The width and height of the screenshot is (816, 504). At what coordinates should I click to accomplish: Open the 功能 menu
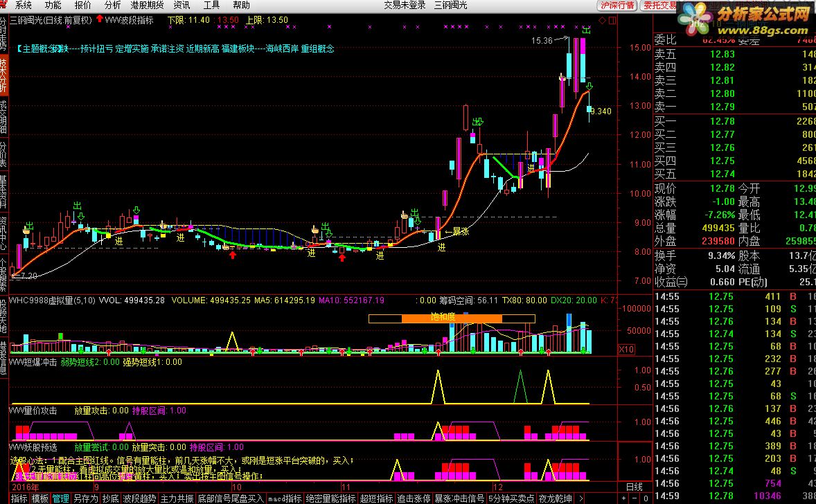(53, 6)
